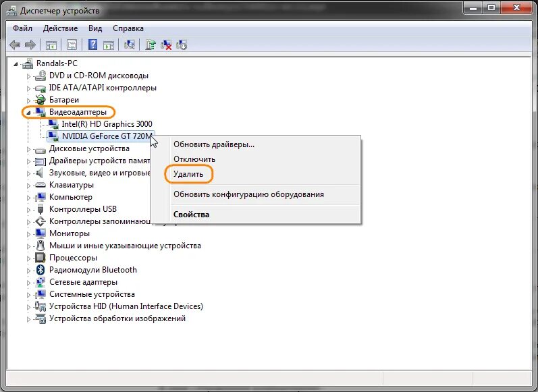Viewport: 538px width, 392px height.
Task: Click the DVD and CD-ROM drives icon
Action: (x=40, y=76)
